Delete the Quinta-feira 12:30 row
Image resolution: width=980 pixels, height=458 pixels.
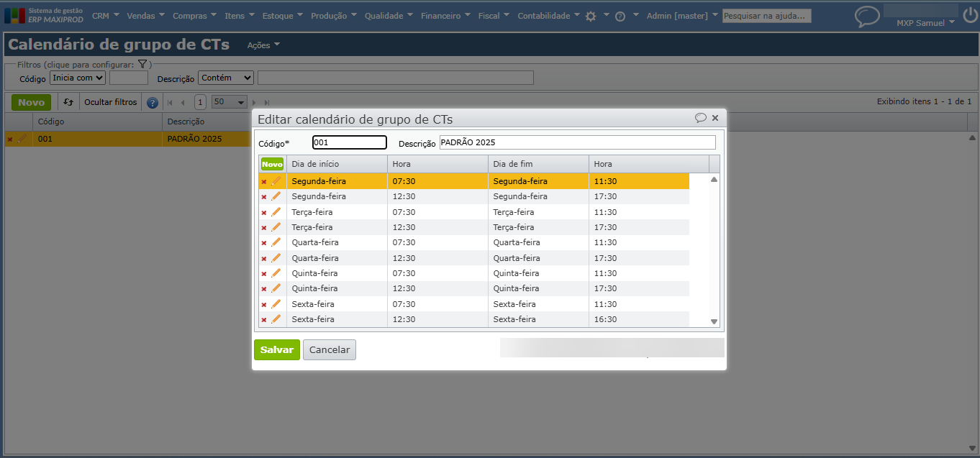[264, 288]
